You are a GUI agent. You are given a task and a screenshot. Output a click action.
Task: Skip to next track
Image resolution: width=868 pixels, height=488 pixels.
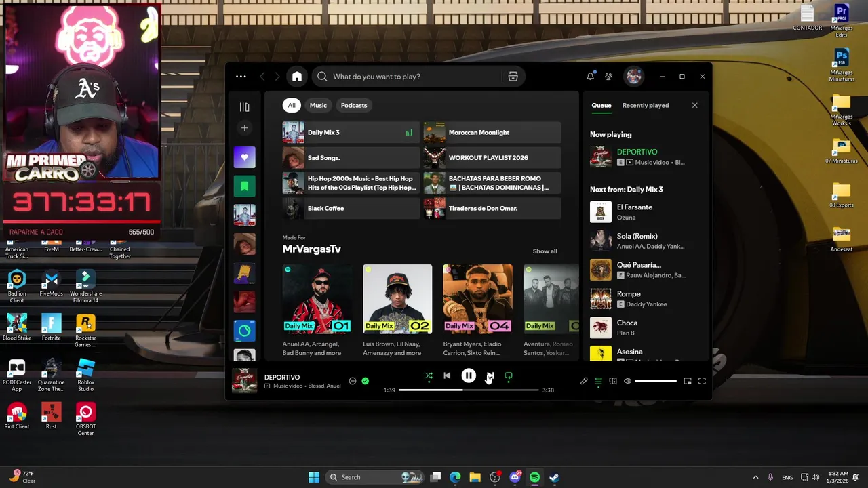click(490, 375)
